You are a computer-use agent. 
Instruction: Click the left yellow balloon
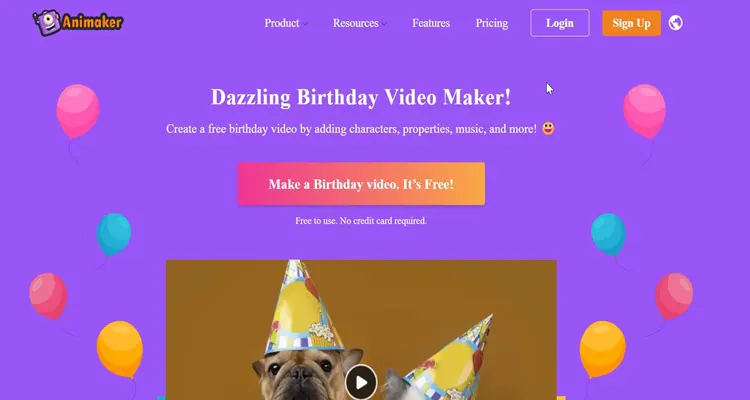120,349
